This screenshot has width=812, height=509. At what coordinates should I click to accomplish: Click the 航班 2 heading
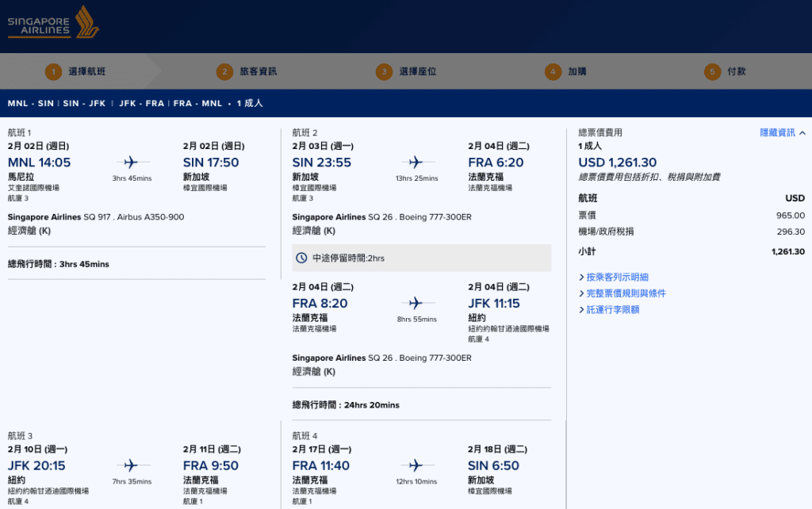(304, 132)
